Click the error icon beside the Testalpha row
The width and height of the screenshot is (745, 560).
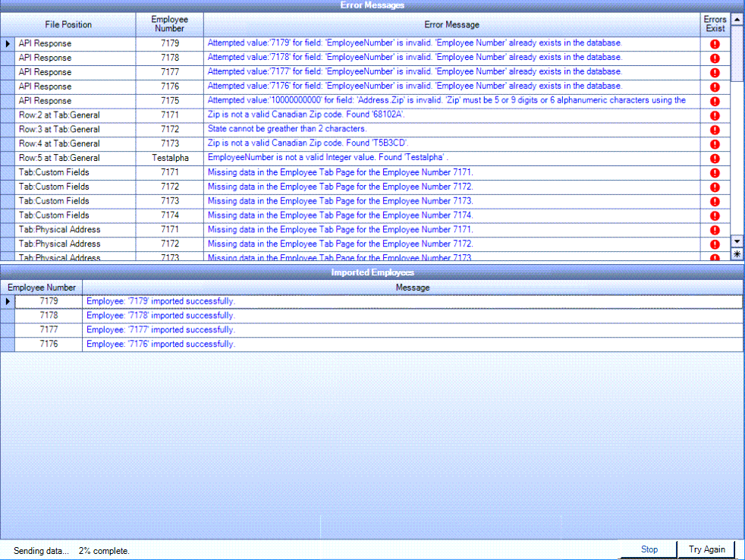click(714, 158)
